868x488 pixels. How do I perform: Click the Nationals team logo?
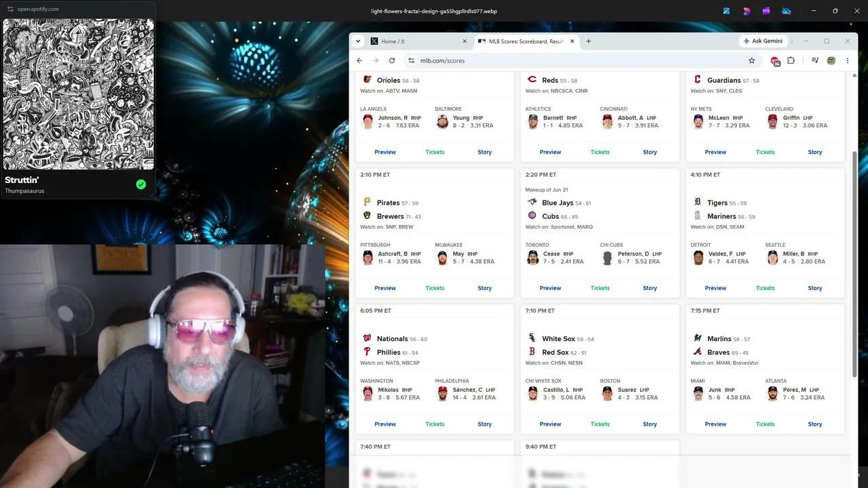point(368,338)
